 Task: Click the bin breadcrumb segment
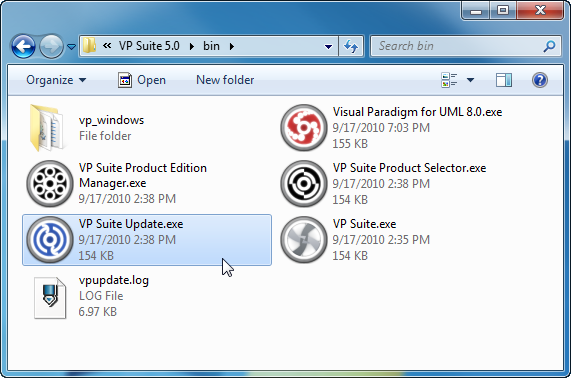[x=212, y=46]
